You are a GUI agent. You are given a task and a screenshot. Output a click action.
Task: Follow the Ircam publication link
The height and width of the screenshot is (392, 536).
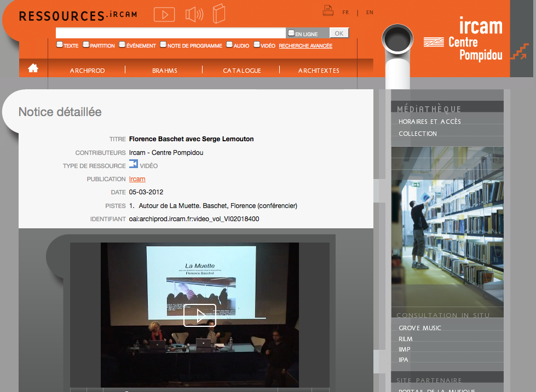[x=137, y=178]
